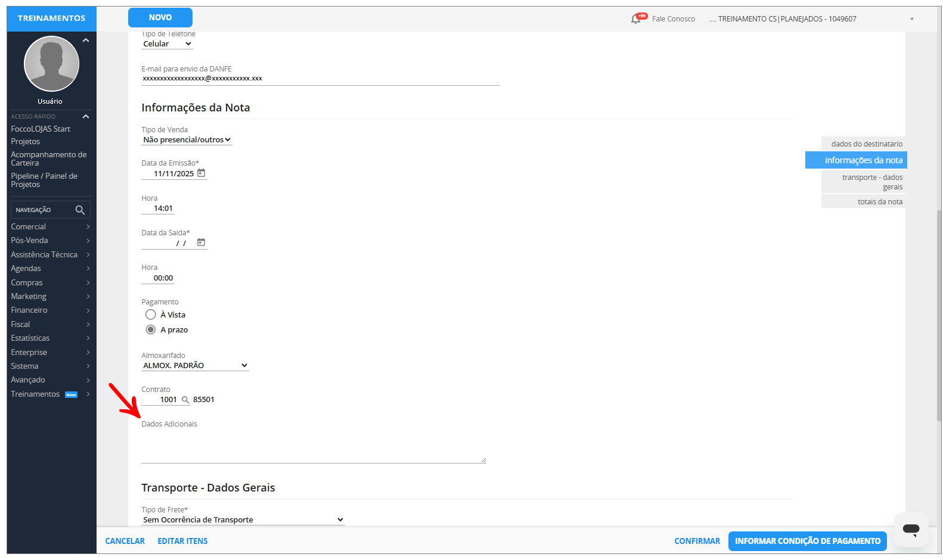Viewport: 943px width, 560px height.
Task: Expand the Agendas menu
Action: [x=50, y=269]
